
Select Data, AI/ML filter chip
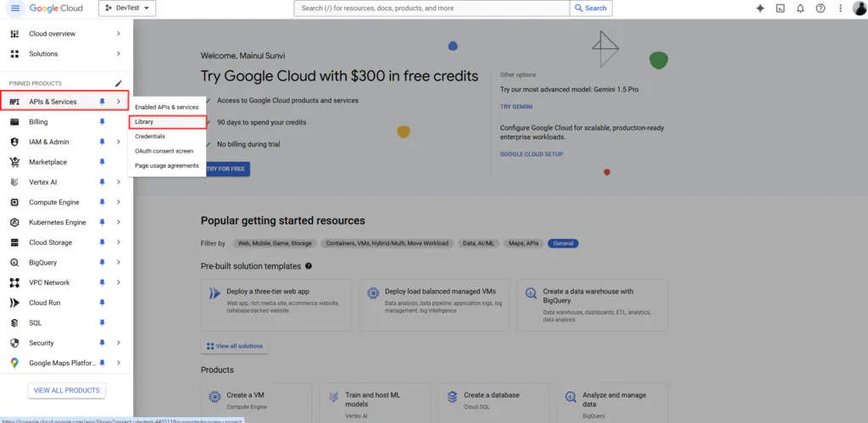coord(479,243)
